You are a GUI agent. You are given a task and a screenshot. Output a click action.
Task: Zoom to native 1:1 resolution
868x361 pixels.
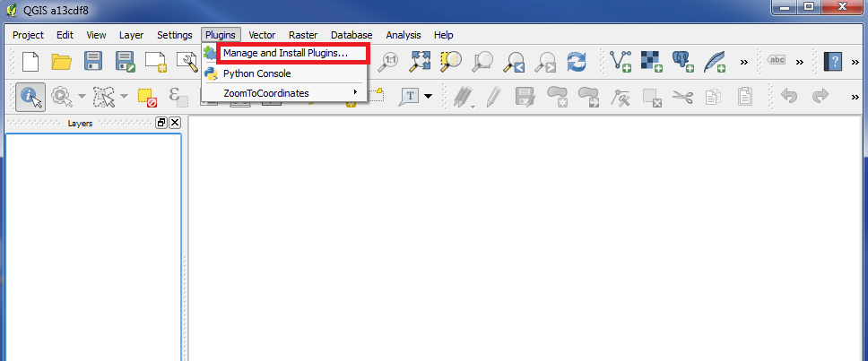[x=390, y=61]
